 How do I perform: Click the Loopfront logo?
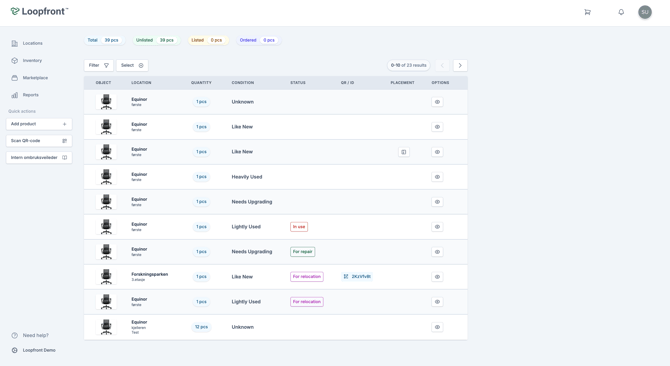coord(39,12)
